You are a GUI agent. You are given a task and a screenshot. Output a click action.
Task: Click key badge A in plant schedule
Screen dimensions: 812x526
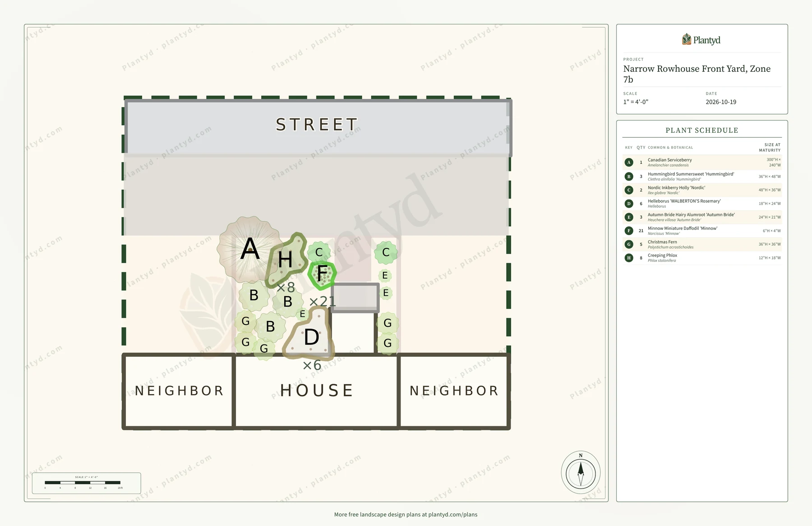(x=629, y=163)
